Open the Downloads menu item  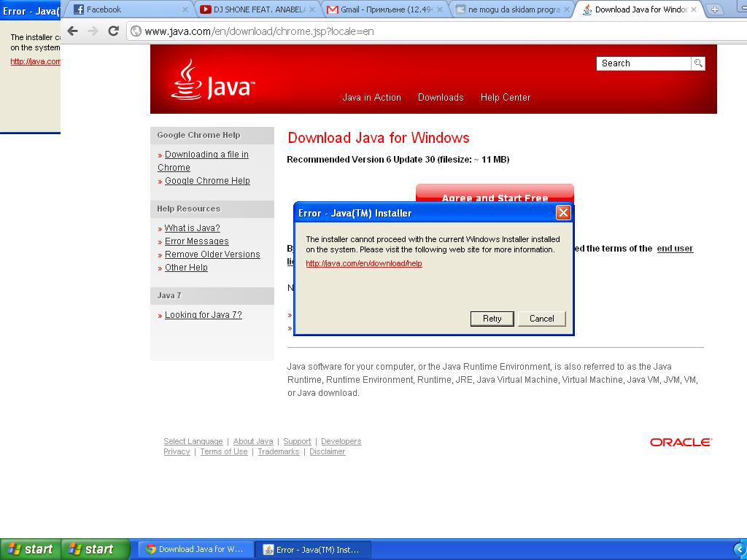(x=441, y=97)
